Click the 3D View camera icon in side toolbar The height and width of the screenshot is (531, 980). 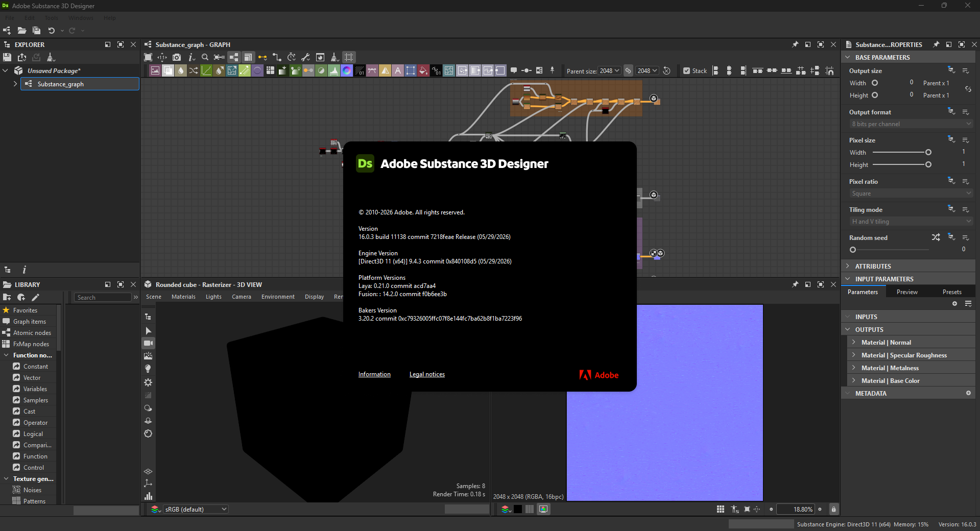148,343
